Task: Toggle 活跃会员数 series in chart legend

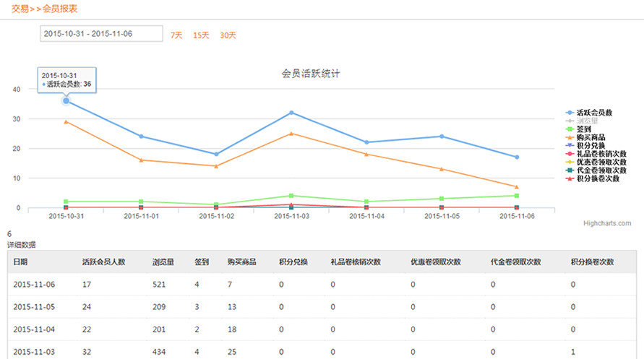Action: point(594,113)
